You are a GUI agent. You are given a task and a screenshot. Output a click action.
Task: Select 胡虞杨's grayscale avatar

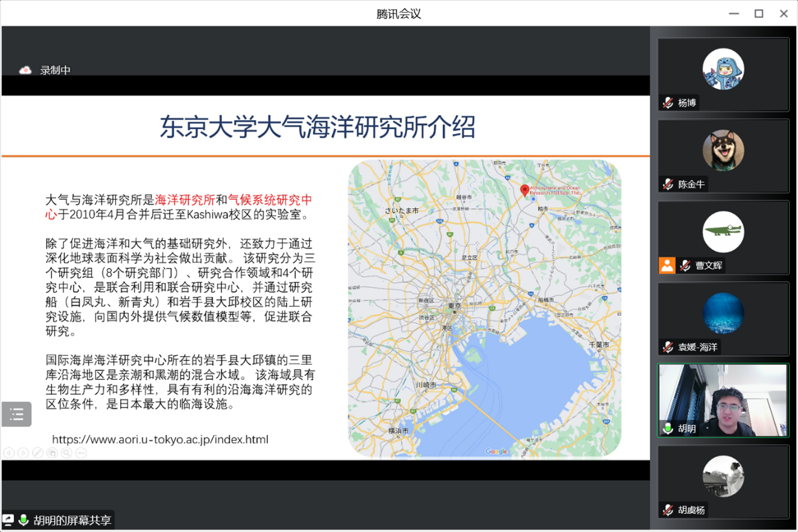coord(723,477)
